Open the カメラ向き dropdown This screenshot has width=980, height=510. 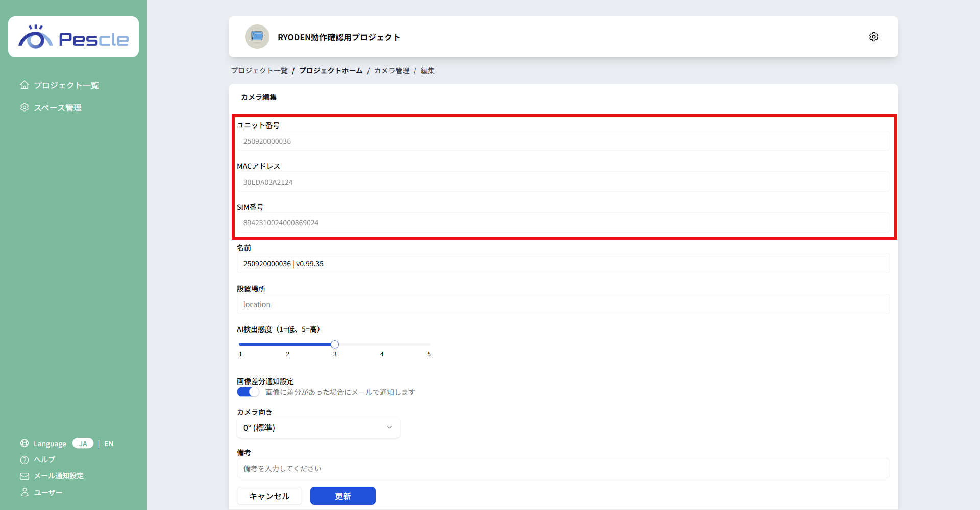(x=317, y=427)
